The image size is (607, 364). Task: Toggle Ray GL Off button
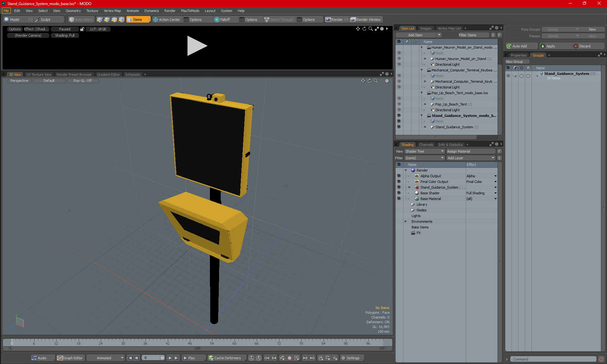click(x=83, y=81)
